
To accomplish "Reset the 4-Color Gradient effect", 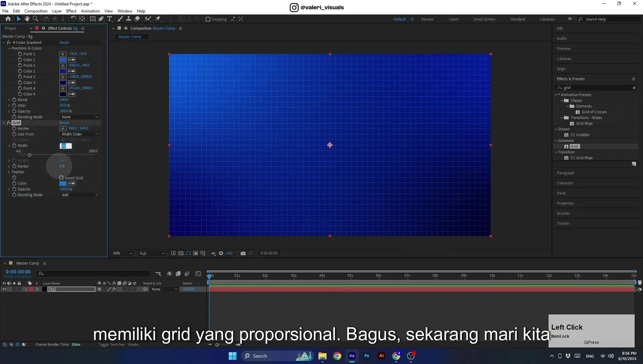I will 64,42.
